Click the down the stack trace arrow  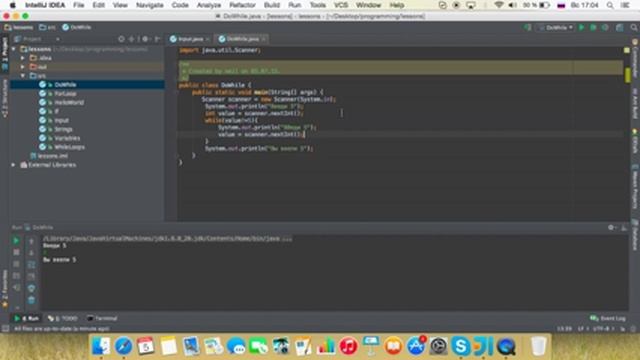[x=31, y=253]
